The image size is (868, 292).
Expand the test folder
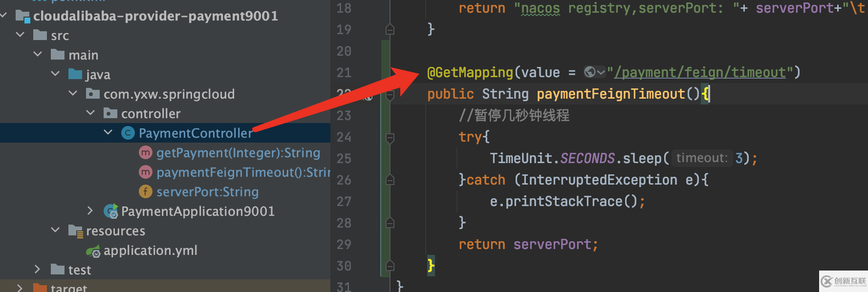[38, 270]
